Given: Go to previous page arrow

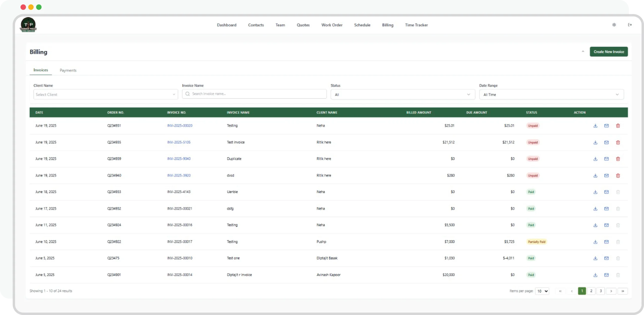Looking at the screenshot, I should point(572,291).
